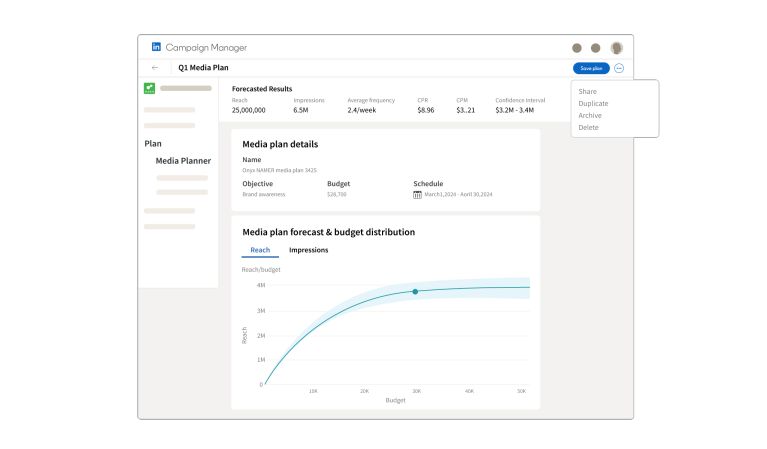This screenshot has height=449, width=767.
Task: Click the user profile avatar
Action: pos(616,47)
